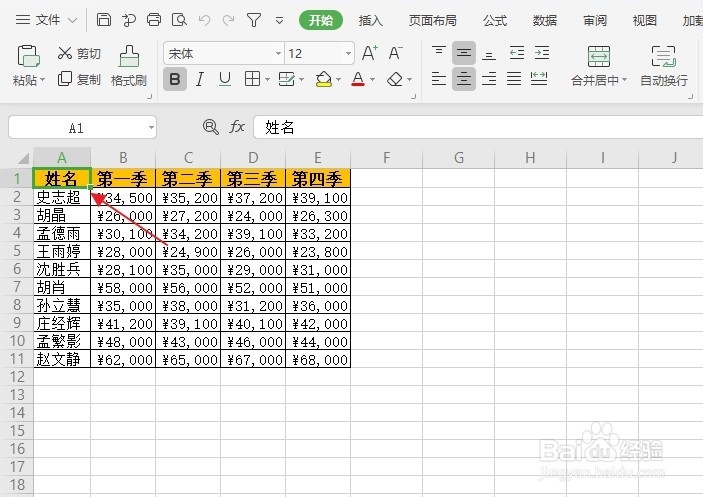The image size is (703, 497).
Task: Click the Paste clipboard icon
Action: click(28, 56)
